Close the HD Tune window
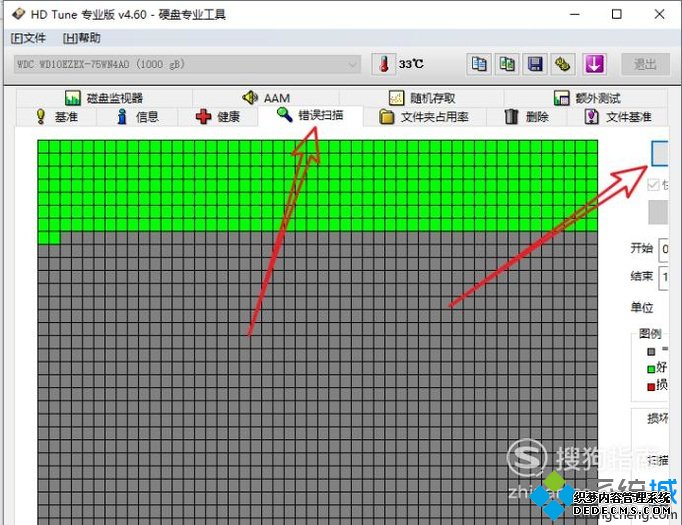 click(x=659, y=14)
